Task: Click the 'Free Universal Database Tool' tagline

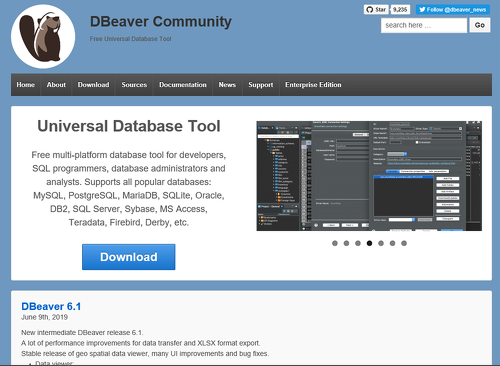Action: click(130, 39)
